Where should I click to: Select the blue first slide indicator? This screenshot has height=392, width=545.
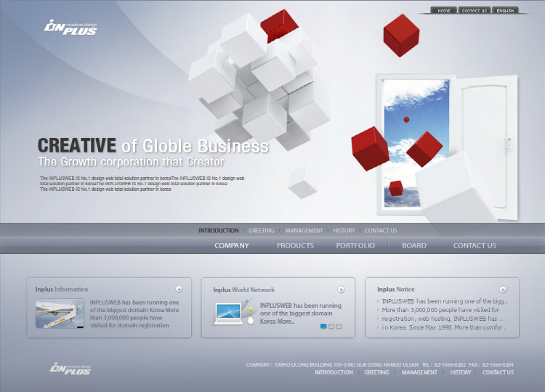coord(323,327)
